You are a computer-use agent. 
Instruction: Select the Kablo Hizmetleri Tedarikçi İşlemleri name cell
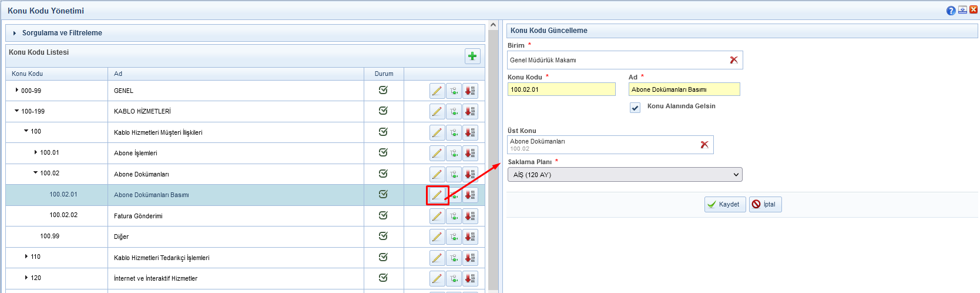[236, 258]
